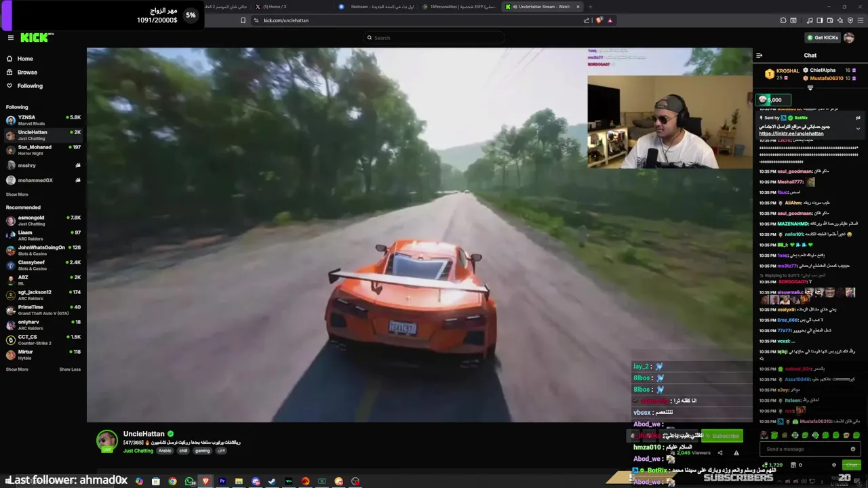Open user profile avatar menu

tap(849, 38)
